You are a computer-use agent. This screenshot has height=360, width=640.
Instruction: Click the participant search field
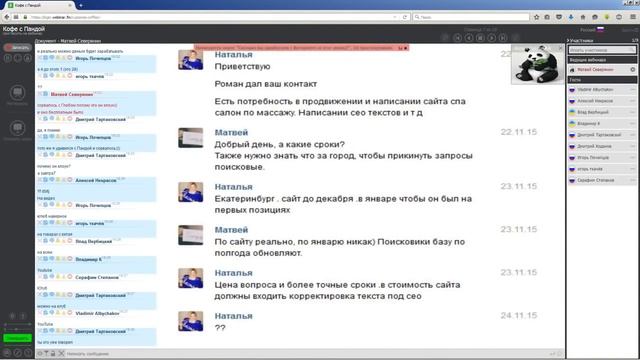[602, 50]
